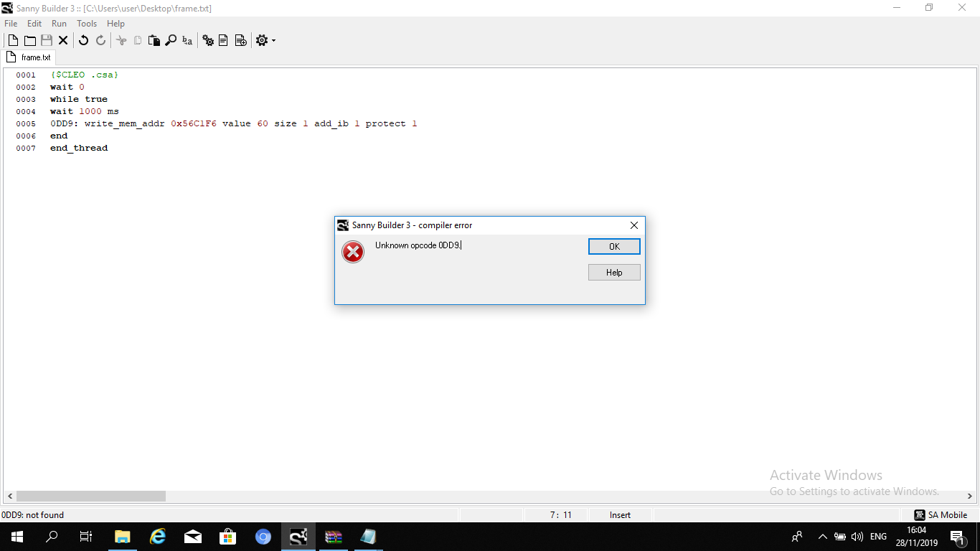The height and width of the screenshot is (551, 980).
Task: Open the Tools menu
Action: click(x=87, y=24)
